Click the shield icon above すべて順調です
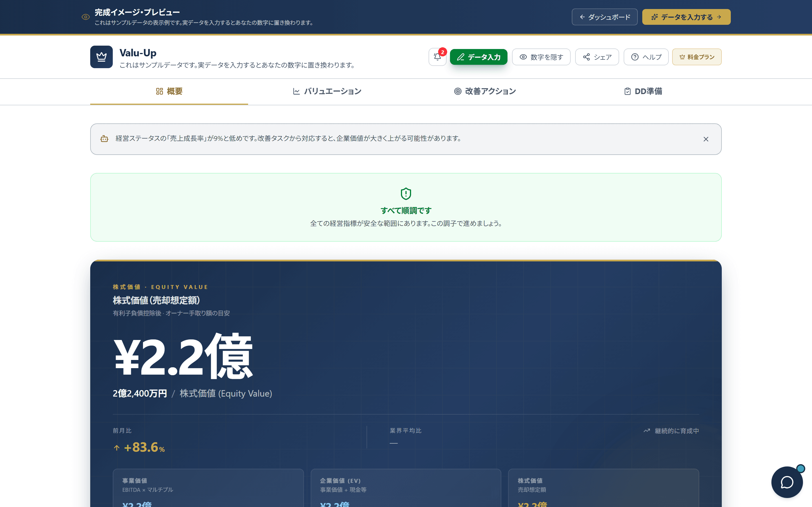This screenshot has height=507, width=812. (x=406, y=194)
